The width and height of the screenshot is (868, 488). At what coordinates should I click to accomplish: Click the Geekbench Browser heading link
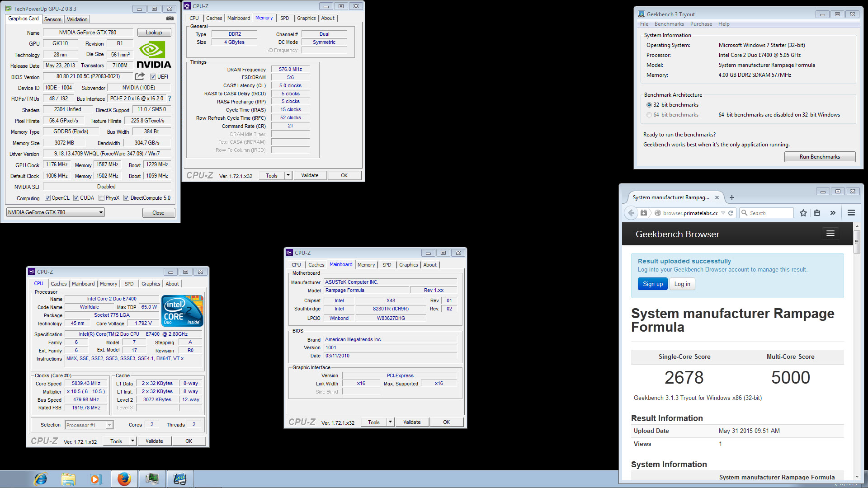coord(677,234)
